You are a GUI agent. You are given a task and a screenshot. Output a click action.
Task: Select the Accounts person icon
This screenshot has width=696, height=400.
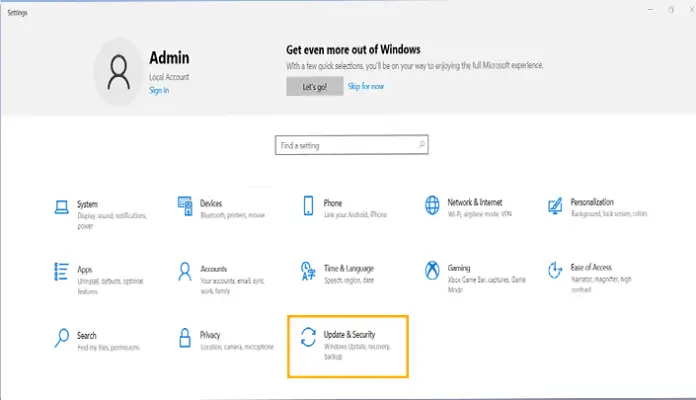[184, 272]
